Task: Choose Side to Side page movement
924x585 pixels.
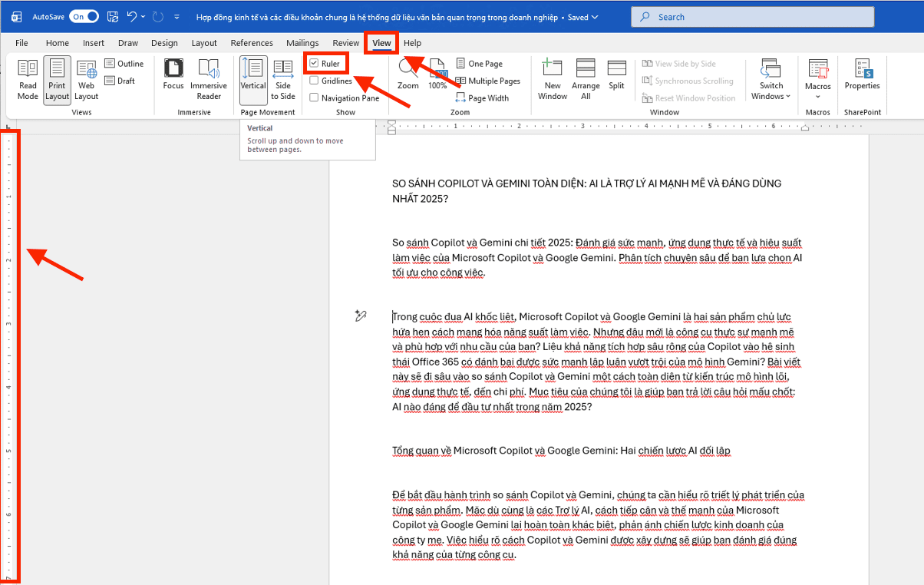Action: pyautogui.click(x=282, y=80)
